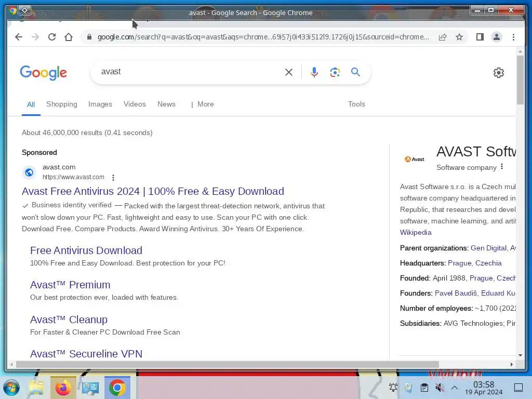The width and height of the screenshot is (532, 399).
Task: Clear the search box with X
Action: click(x=289, y=72)
